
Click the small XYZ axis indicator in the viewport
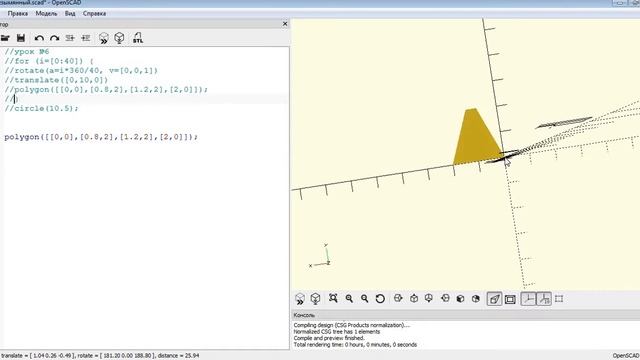320,256
